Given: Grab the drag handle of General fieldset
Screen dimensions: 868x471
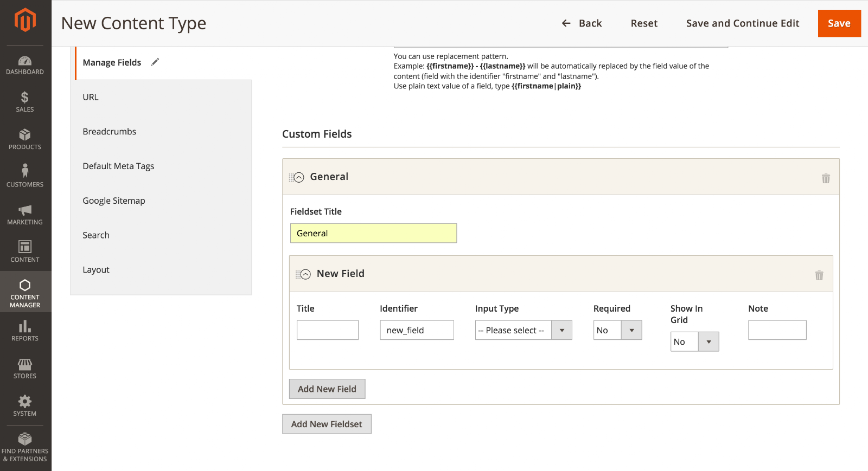Looking at the screenshot, I should [291, 177].
